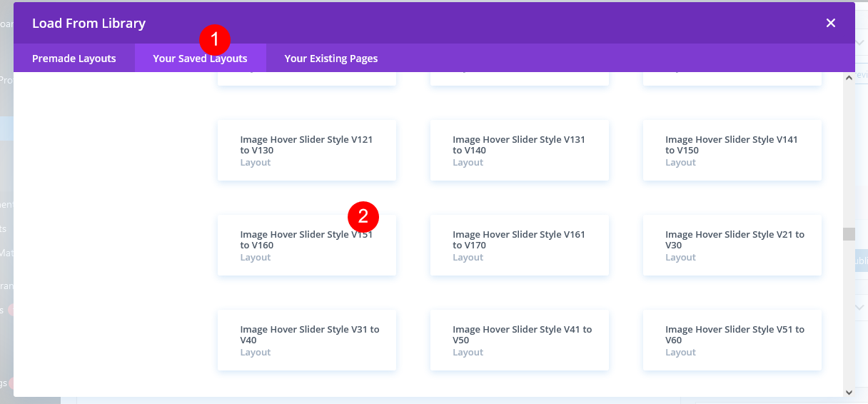Click the scroll up arrow of layouts list
Viewport: 868px width, 404px height.
pyautogui.click(x=849, y=78)
